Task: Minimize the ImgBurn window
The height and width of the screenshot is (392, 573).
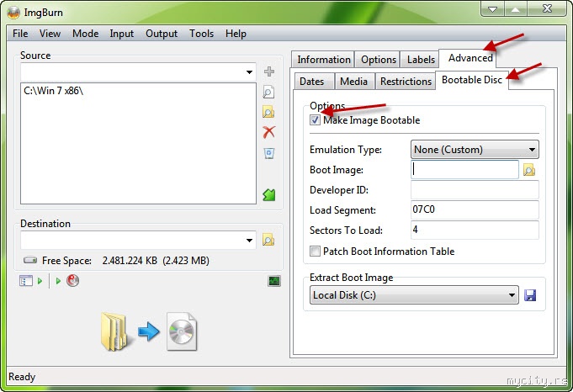Action: pyautogui.click(x=492, y=9)
